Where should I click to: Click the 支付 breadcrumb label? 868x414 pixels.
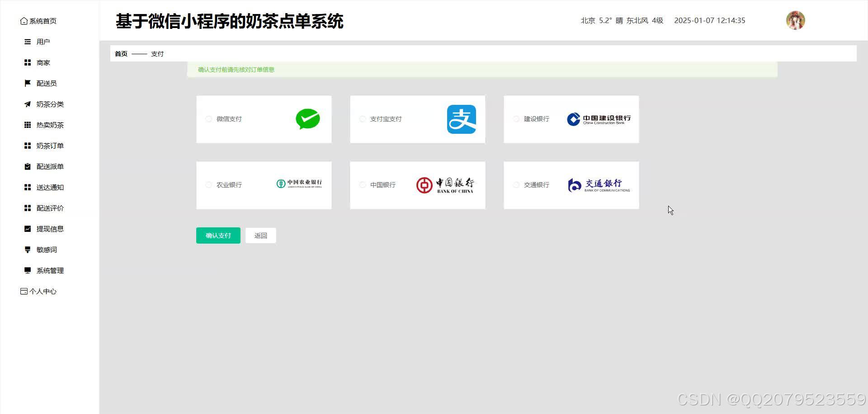[x=157, y=53]
